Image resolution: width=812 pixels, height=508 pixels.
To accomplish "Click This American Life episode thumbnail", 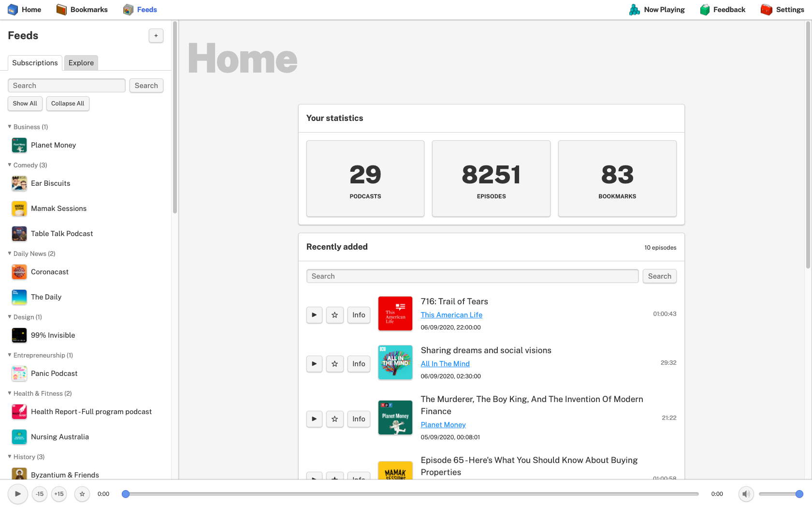I will tap(395, 314).
